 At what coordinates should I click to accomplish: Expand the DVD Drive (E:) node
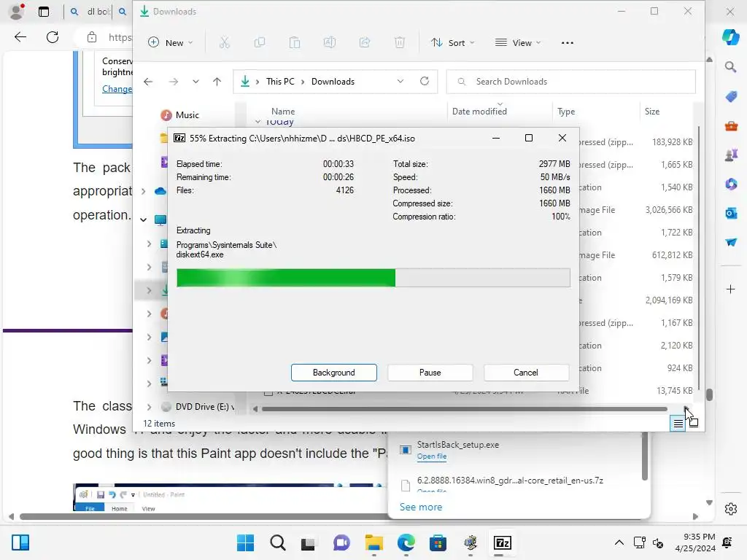coord(149,407)
